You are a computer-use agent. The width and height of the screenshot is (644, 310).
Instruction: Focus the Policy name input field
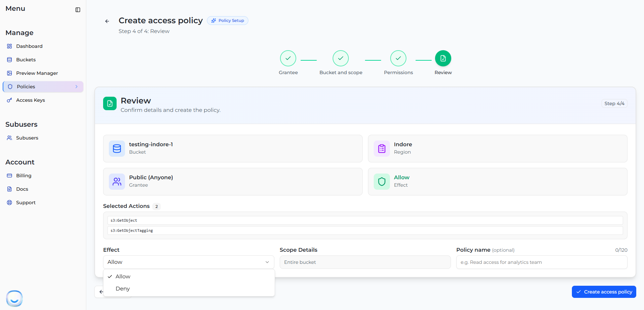(542, 262)
